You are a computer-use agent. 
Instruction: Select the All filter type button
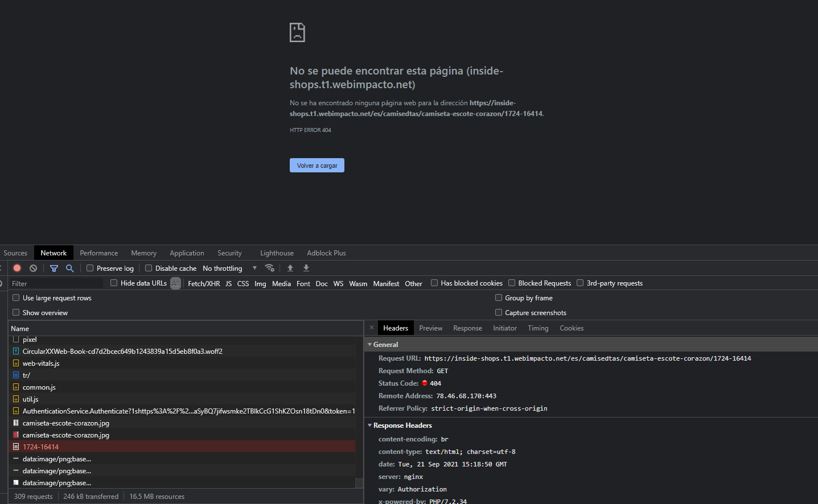175,283
